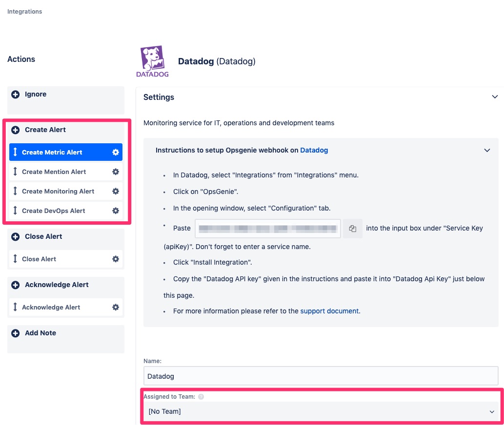
Task: Click reorder handle on Create Mention Alert
Action: [x=15, y=172]
